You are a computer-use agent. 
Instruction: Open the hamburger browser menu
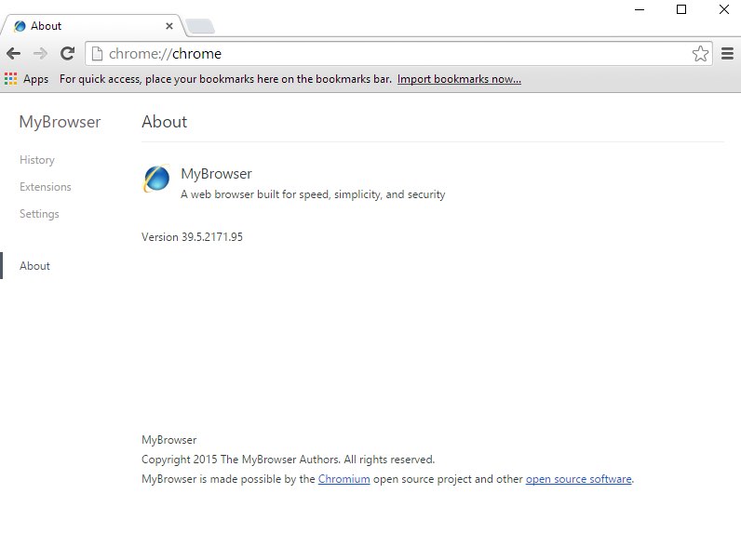728,54
